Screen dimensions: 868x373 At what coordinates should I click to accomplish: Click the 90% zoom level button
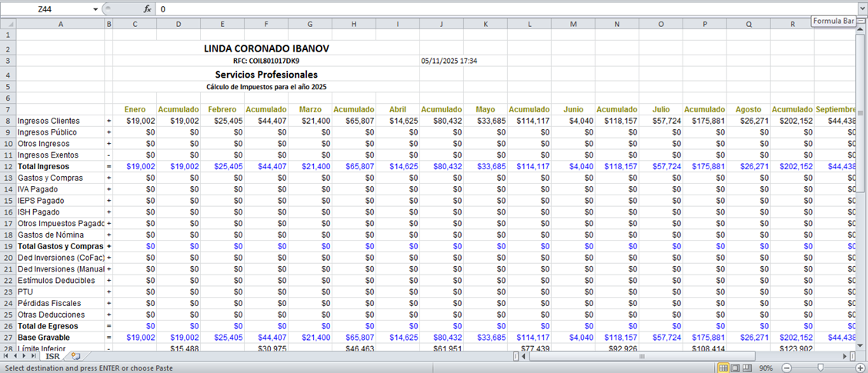[767, 368]
